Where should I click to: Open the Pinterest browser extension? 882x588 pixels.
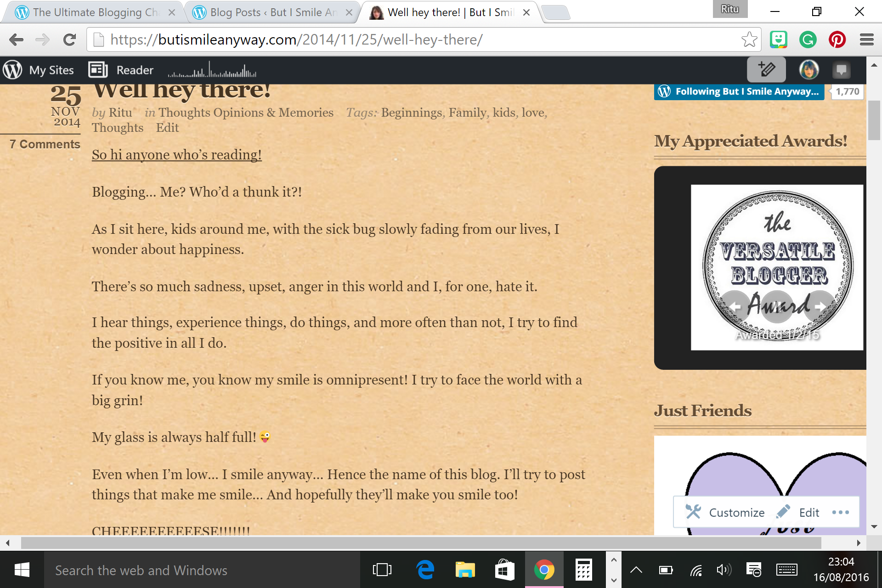pos(837,40)
